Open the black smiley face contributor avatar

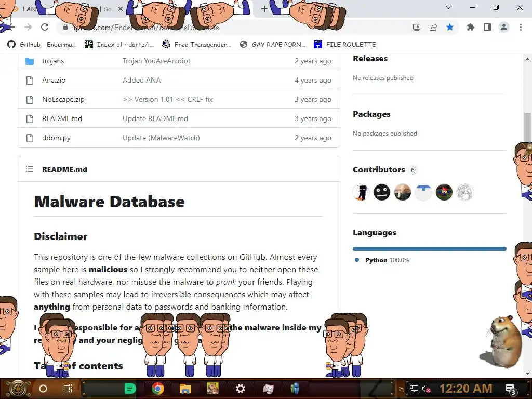382,192
